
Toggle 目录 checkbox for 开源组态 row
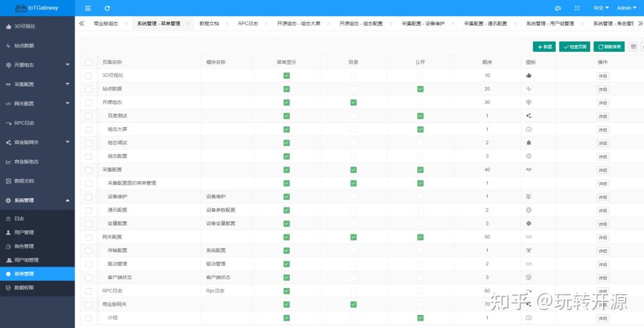[353, 103]
